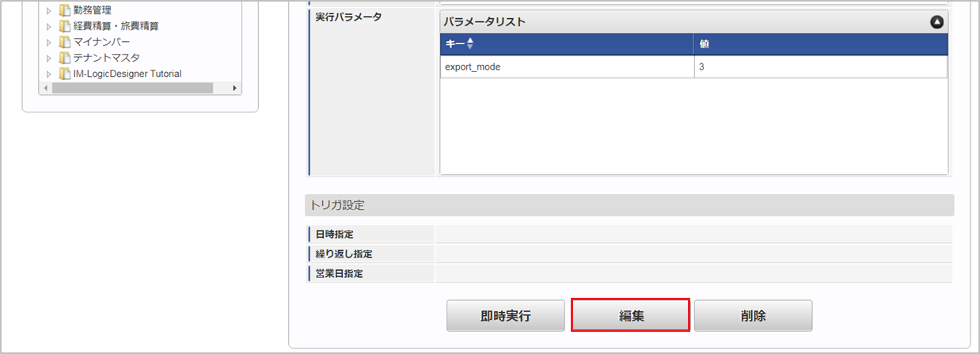Expand the マイナンバー tree node
The width and height of the screenshot is (980, 354).
[x=49, y=42]
